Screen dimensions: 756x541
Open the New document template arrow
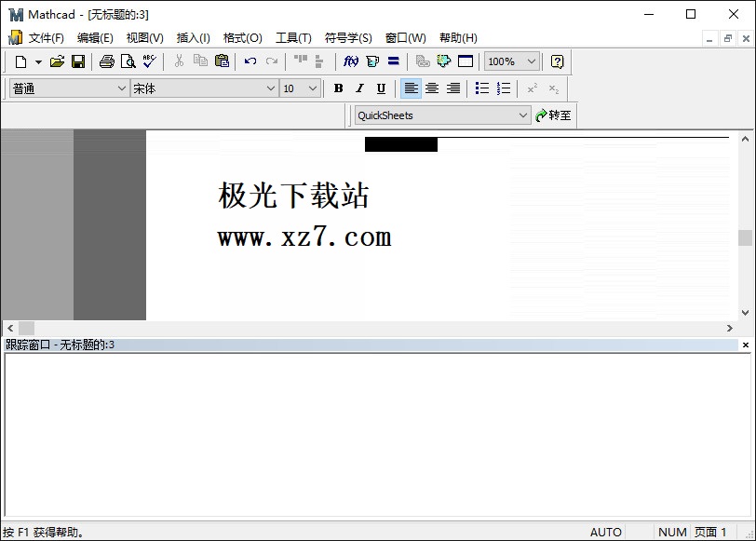click(38, 61)
